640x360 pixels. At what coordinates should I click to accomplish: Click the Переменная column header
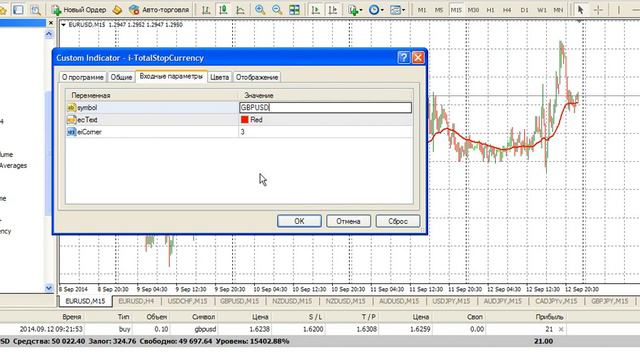click(x=152, y=95)
